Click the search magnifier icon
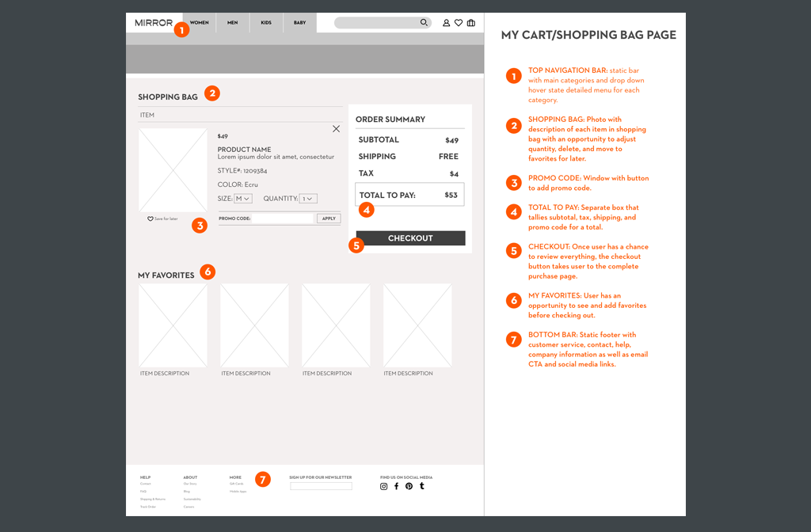Screen dimensions: 811x532 coord(424,22)
